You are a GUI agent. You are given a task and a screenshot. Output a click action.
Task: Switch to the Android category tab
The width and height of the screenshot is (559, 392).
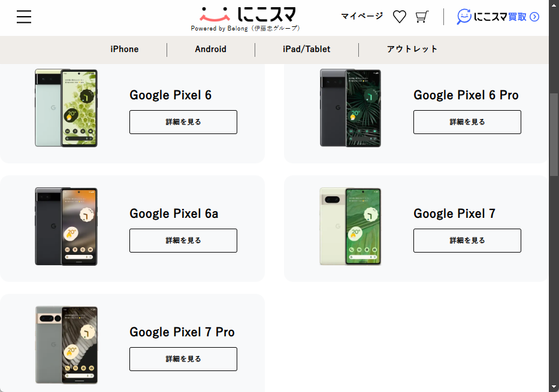point(210,49)
